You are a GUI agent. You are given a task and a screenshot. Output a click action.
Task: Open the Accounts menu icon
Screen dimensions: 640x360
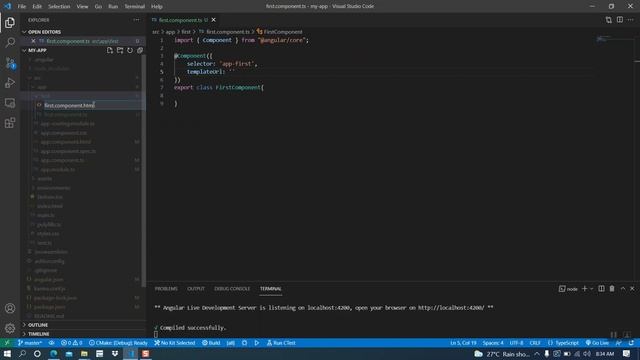[x=10, y=308]
